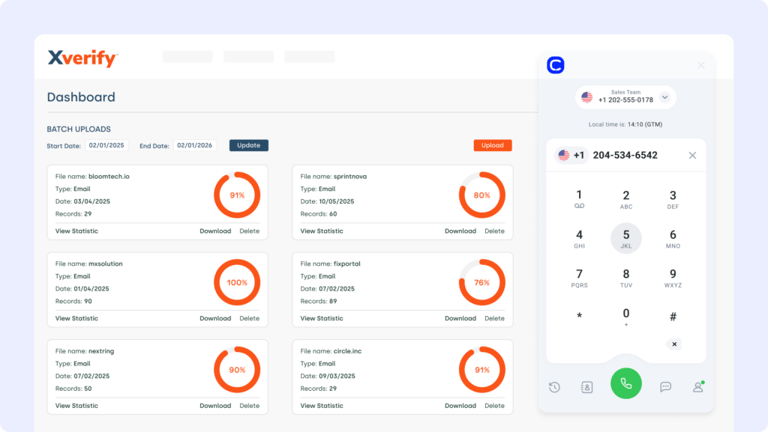The height and width of the screenshot is (432, 768).
Task: Click the 76% progress ring for fixportal
Action: 482,283
